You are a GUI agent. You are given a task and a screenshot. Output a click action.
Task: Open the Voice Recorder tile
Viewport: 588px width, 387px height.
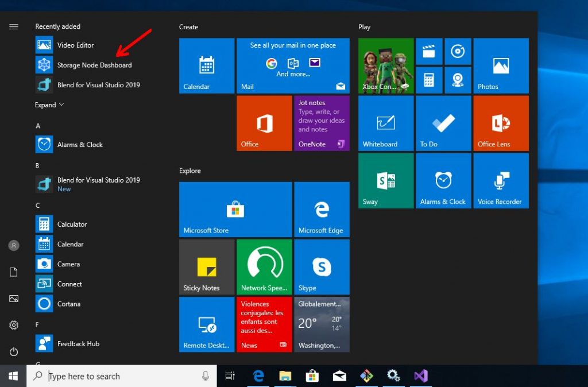501,181
